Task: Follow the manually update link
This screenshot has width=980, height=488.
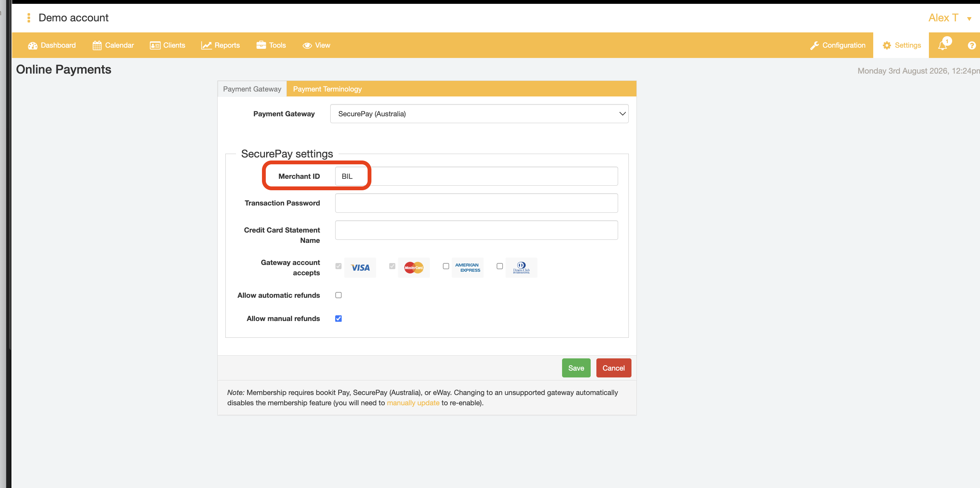Action: point(413,403)
